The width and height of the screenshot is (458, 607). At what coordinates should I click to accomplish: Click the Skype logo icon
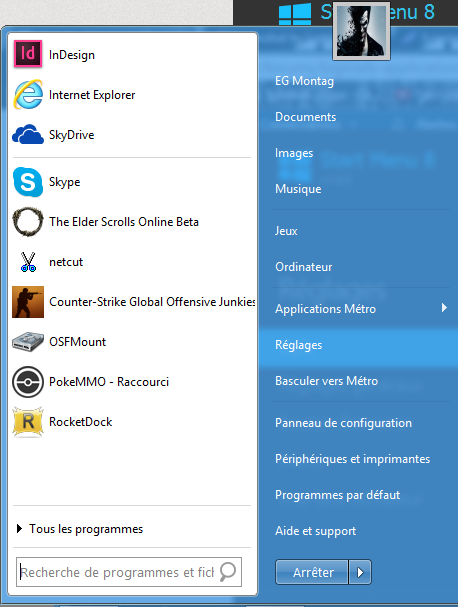coord(28,182)
